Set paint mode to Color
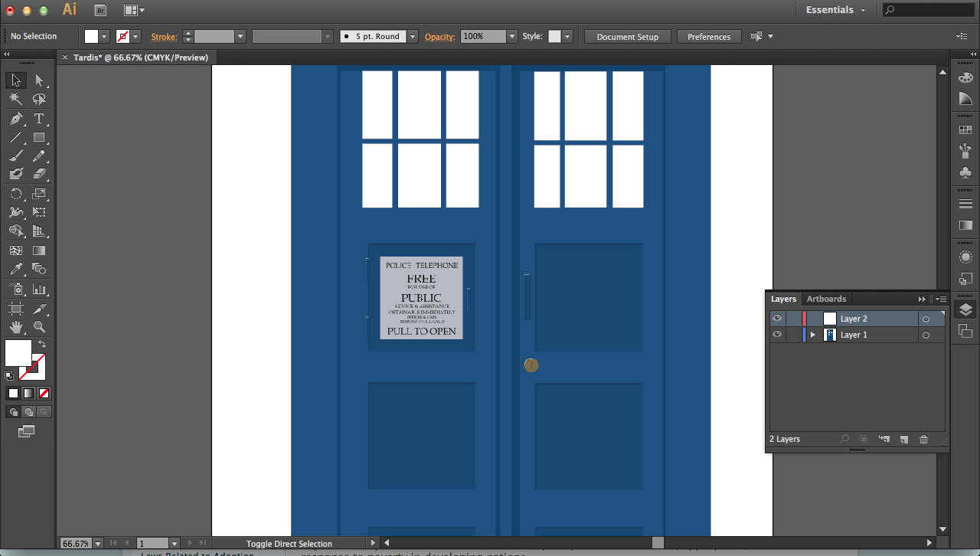Screen dimensions: 980x556 pyautogui.click(x=13, y=394)
